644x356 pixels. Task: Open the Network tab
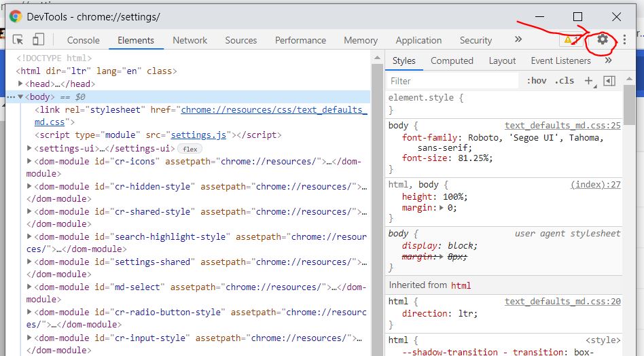click(x=190, y=40)
